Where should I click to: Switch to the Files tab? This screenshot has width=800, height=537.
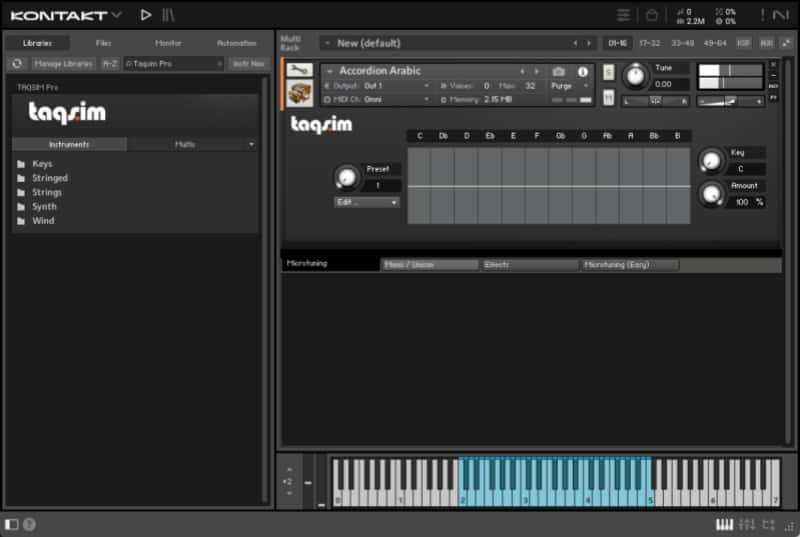103,43
